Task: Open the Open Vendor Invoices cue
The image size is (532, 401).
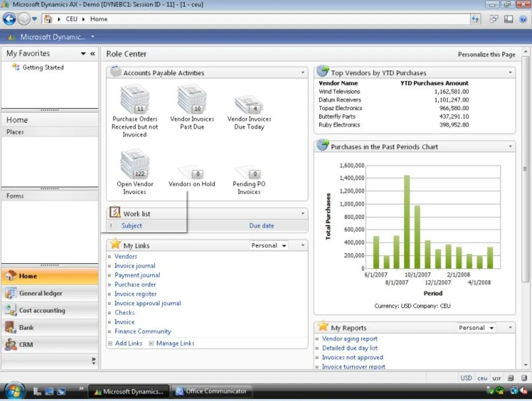Action: 135,172
